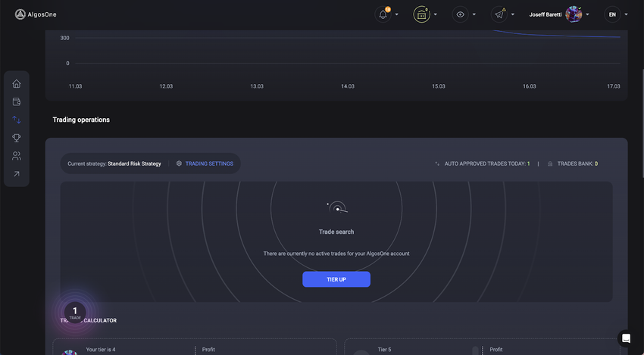Open notifications bell in header

tap(383, 14)
